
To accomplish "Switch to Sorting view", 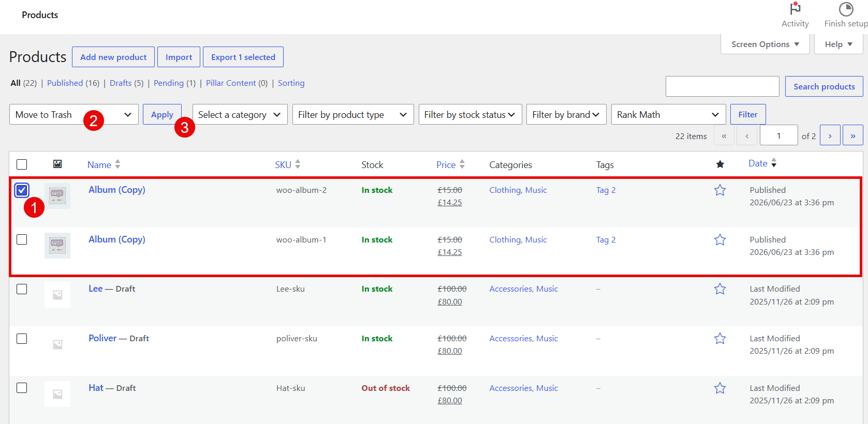I will point(291,83).
